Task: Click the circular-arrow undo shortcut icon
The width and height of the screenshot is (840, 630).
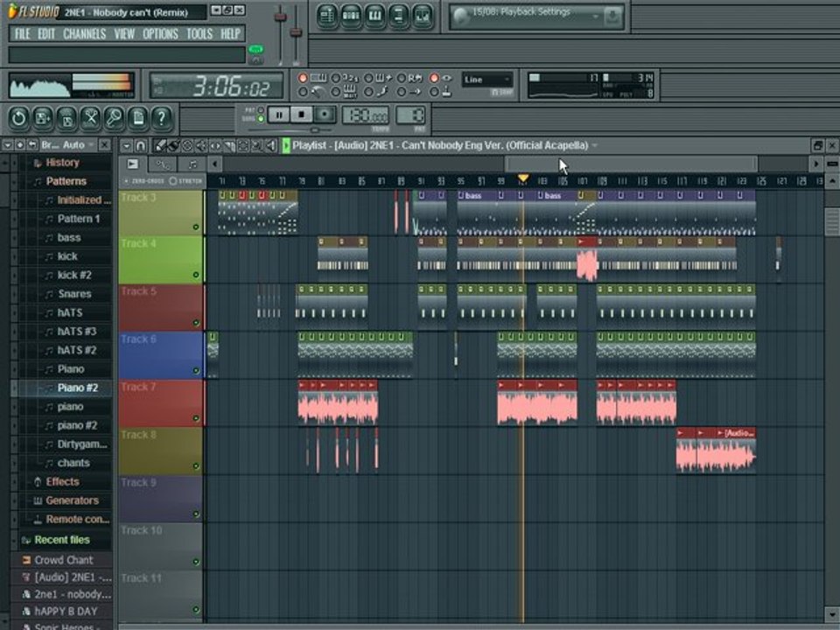Action: (x=18, y=118)
